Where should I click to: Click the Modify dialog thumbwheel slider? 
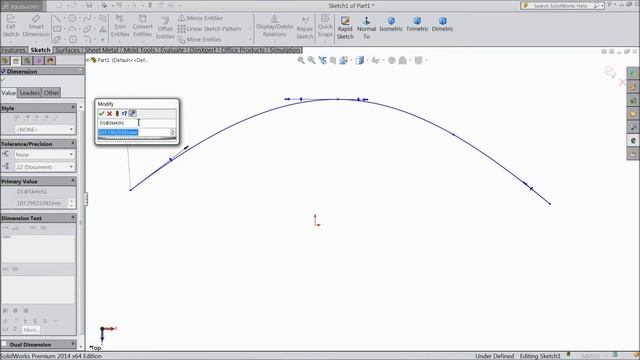pyautogui.click(x=137, y=139)
